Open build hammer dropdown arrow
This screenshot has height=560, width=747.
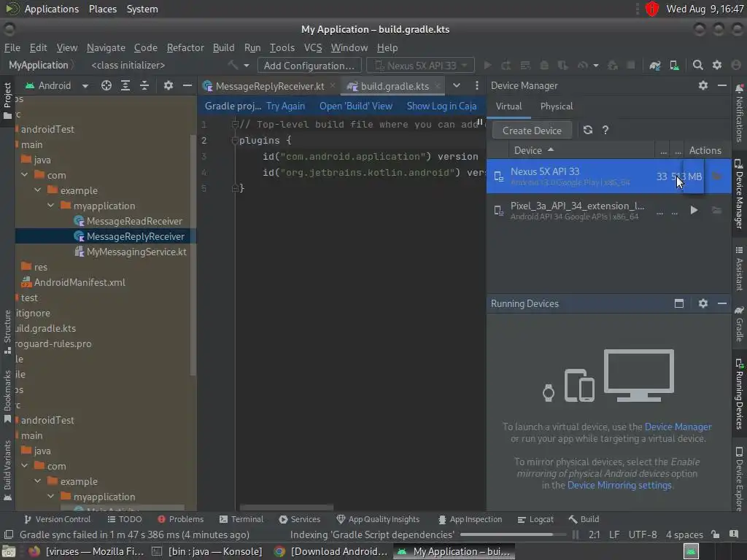pos(247,65)
